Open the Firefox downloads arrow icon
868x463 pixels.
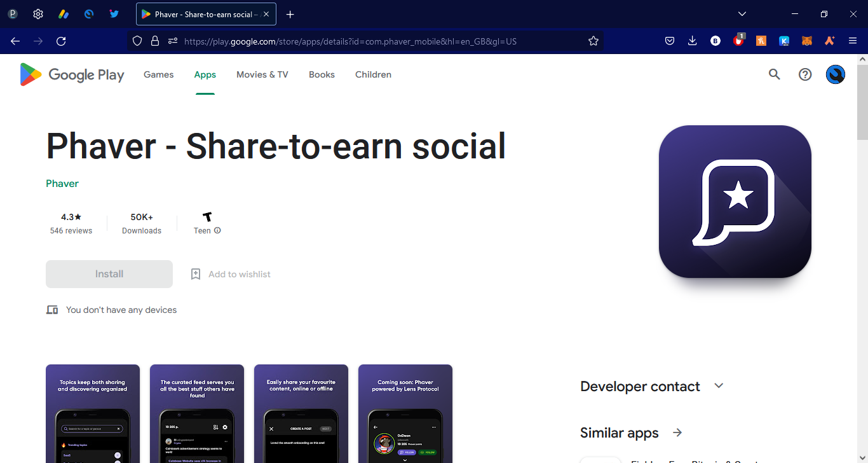pos(693,41)
